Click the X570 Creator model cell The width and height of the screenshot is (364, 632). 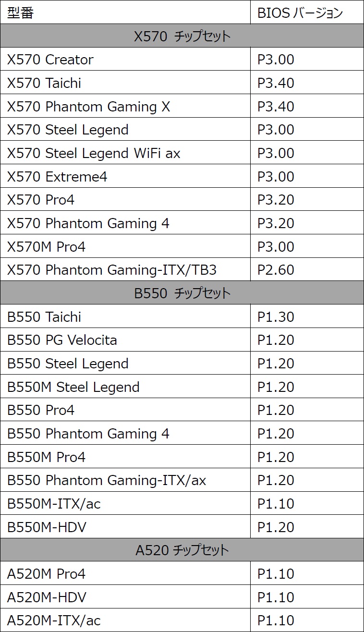(x=50, y=60)
